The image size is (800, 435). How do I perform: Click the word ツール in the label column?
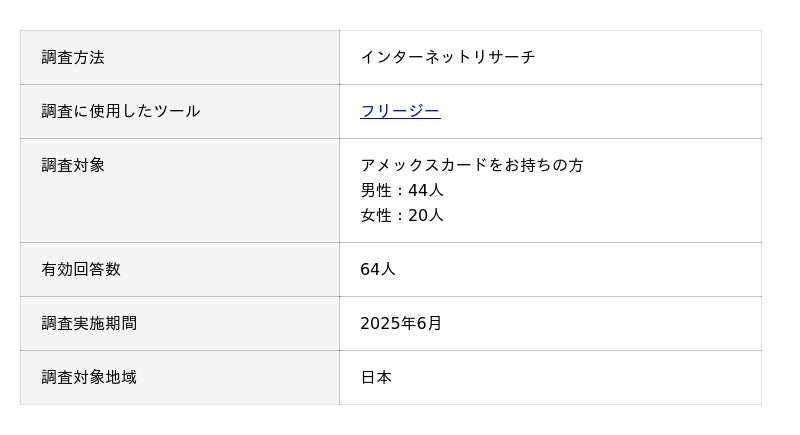click(x=176, y=111)
